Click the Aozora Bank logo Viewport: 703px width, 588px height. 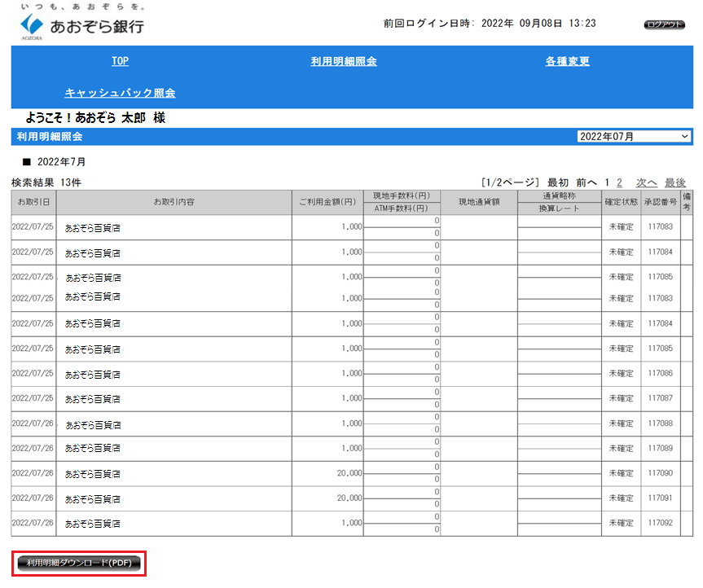click(x=81, y=24)
